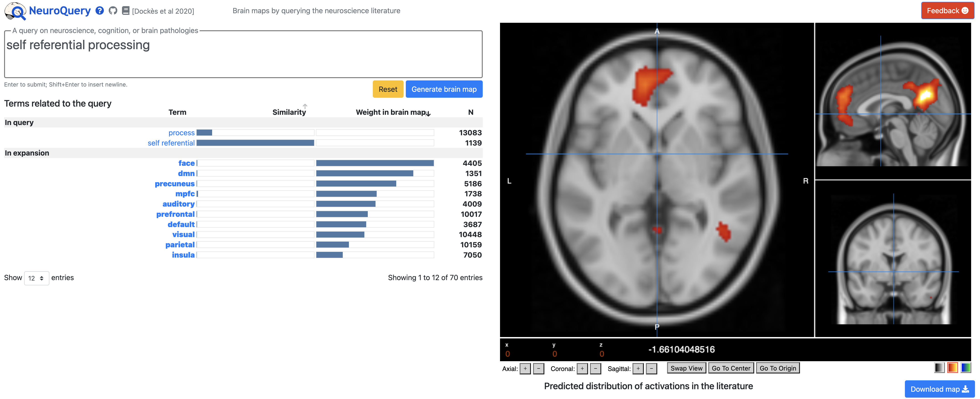This screenshot has height=399, width=980.
Task: Click the x coordinate value
Action: [508, 354]
